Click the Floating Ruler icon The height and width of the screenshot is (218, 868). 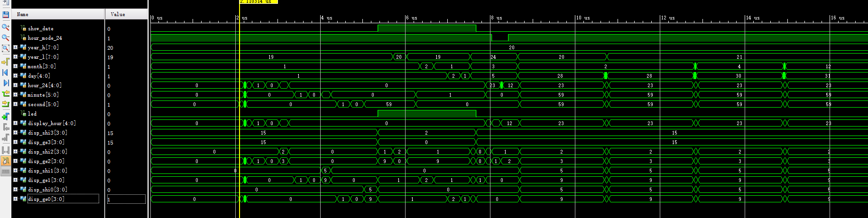[6, 172]
